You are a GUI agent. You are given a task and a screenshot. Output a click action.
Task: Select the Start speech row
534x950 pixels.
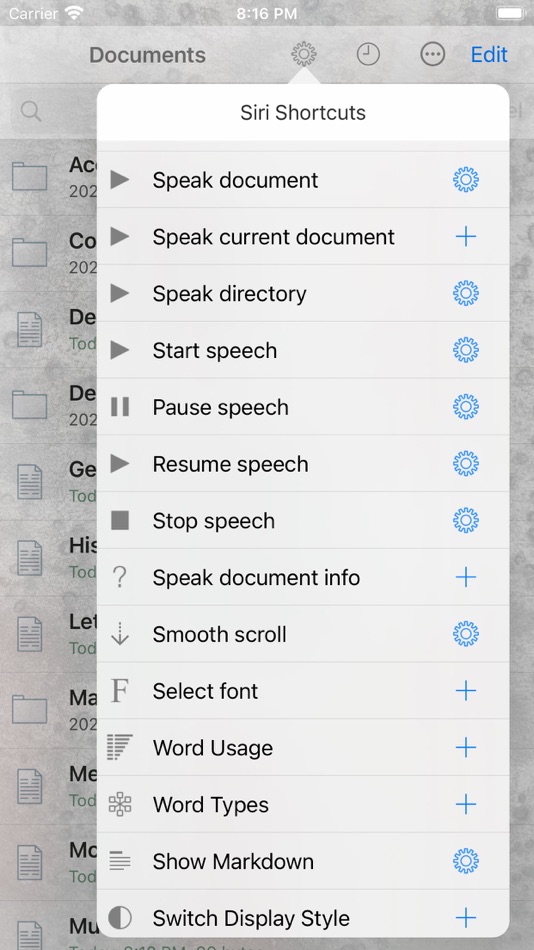(303, 350)
